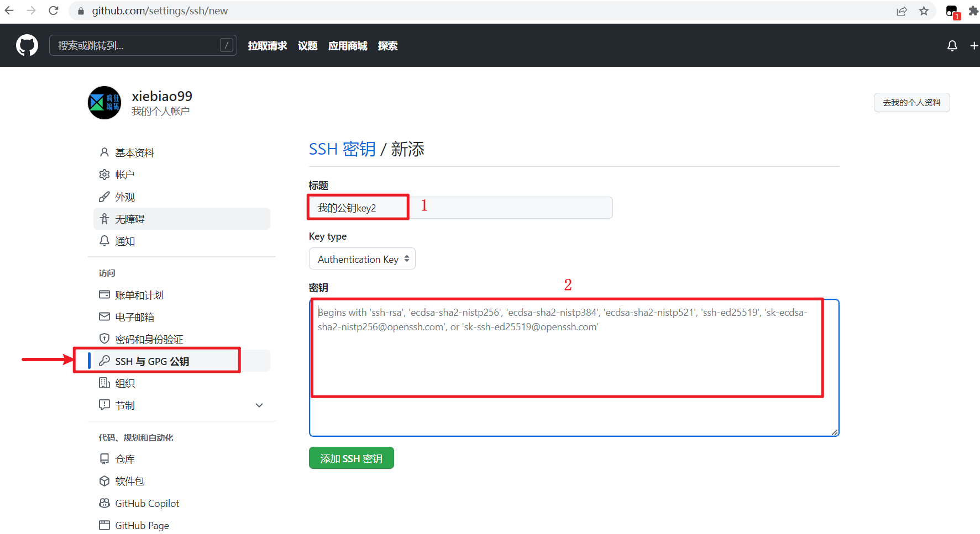This screenshot has height=534, width=980.
Task: Select 无障碍 in the sidebar
Action: pyautogui.click(x=129, y=218)
